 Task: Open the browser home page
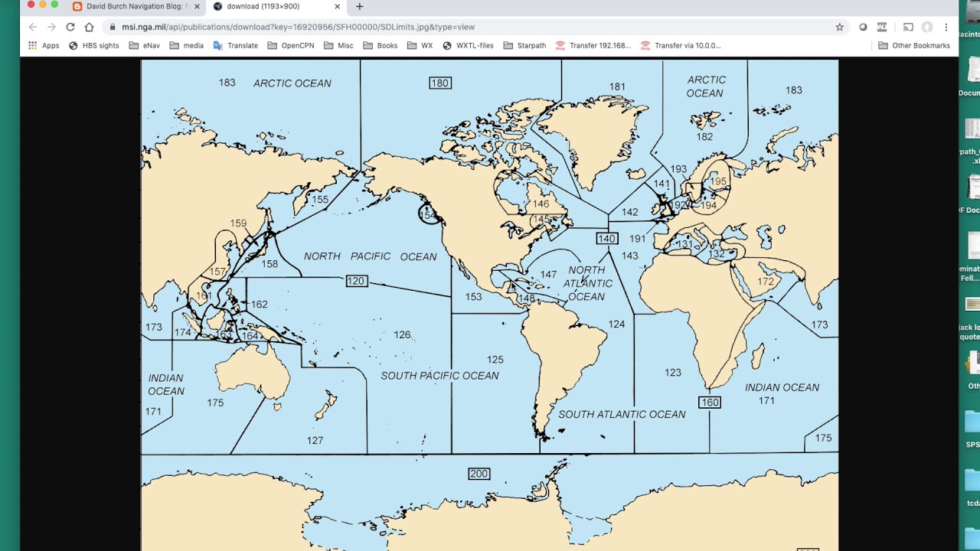pos(89,27)
